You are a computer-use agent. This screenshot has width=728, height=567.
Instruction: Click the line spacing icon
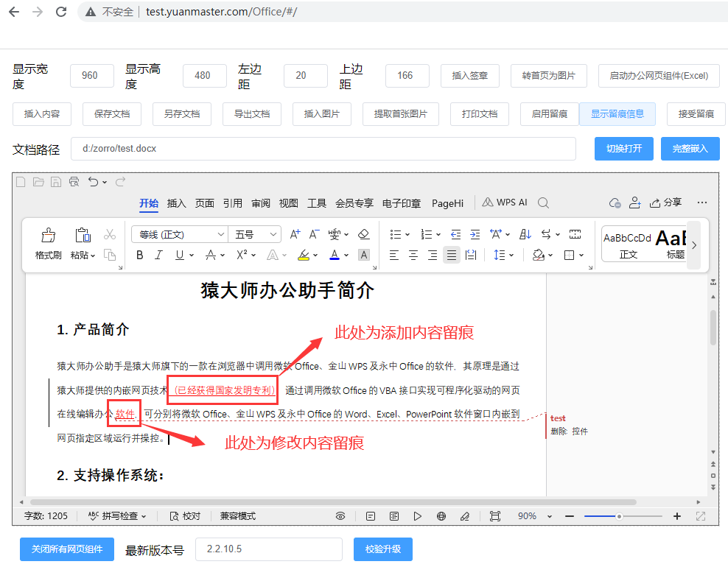coord(499,255)
